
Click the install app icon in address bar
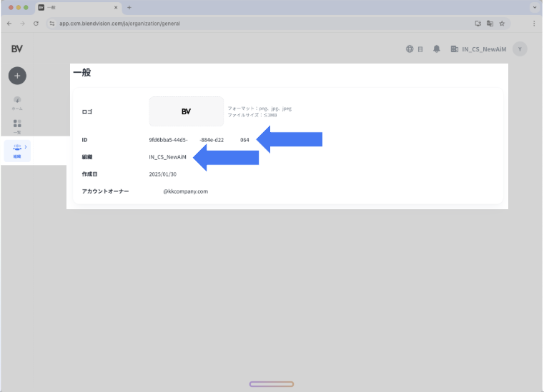[478, 23]
